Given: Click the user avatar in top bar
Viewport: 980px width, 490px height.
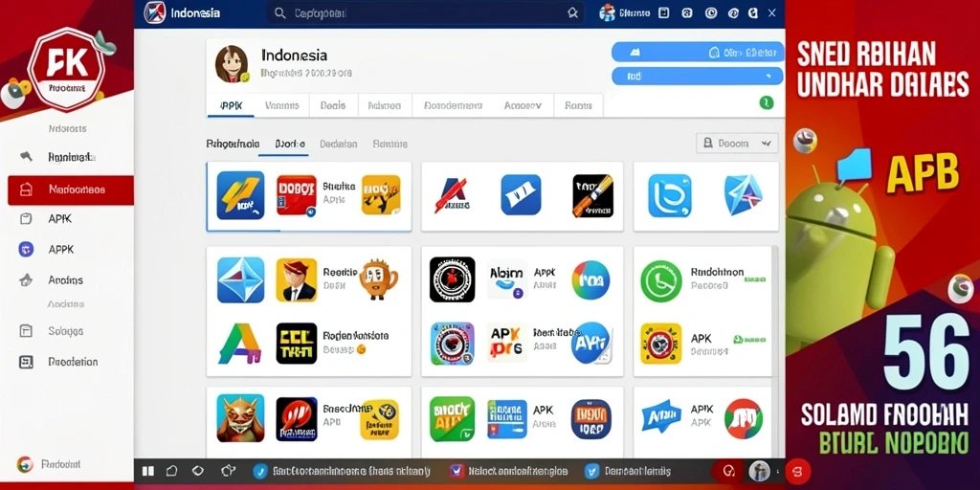Looking at the screenshot, I should pyautogui.click(x=607, y=13).
